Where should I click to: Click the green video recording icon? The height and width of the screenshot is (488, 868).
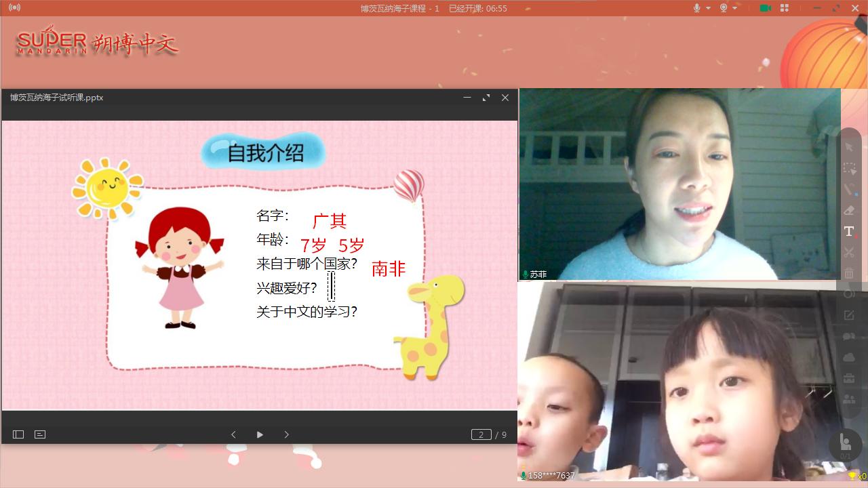(766, 8)
